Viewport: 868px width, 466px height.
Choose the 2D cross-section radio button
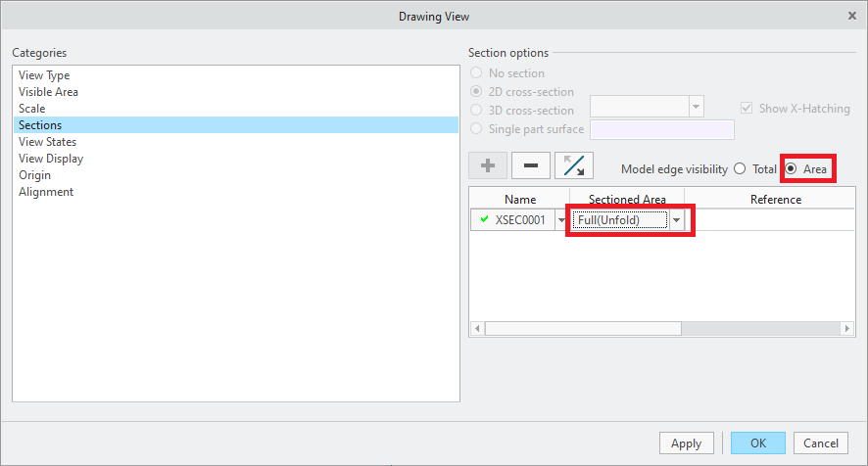click(477, 91)
